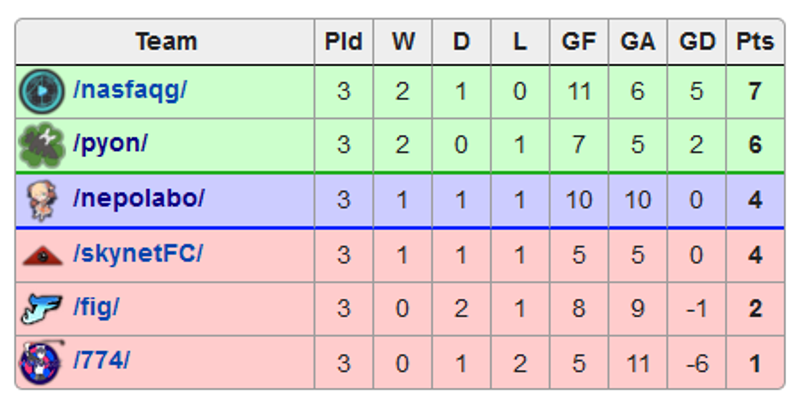Select /nasfaqg/ points value 7
Image resolution: width=800 pixels, height=406 pixels.
click(755, 92)
